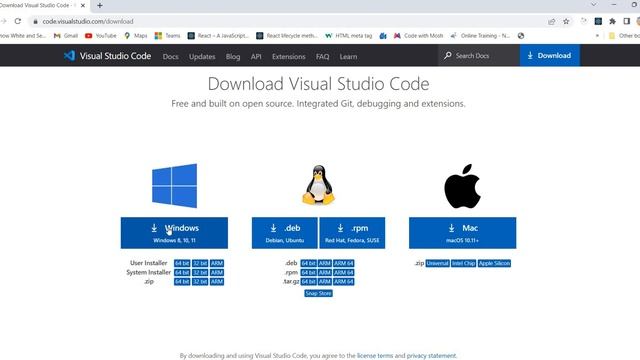640x360 pixels.
Task: Expand the tab search chevron in title bar
Action: [x=593, y=4]
